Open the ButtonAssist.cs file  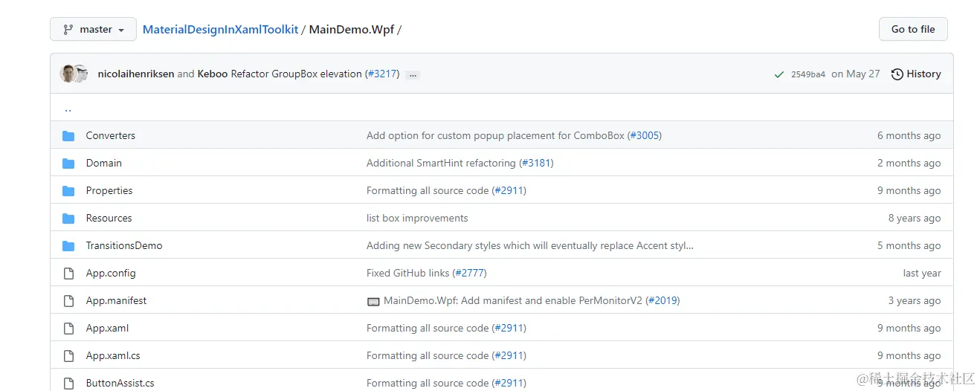coord(120,384)
